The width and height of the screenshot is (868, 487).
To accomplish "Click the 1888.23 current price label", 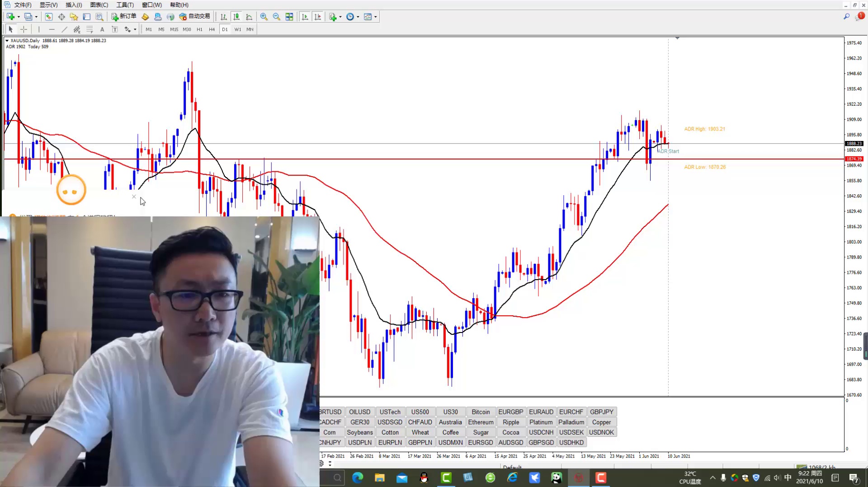I will click(854, 144).
